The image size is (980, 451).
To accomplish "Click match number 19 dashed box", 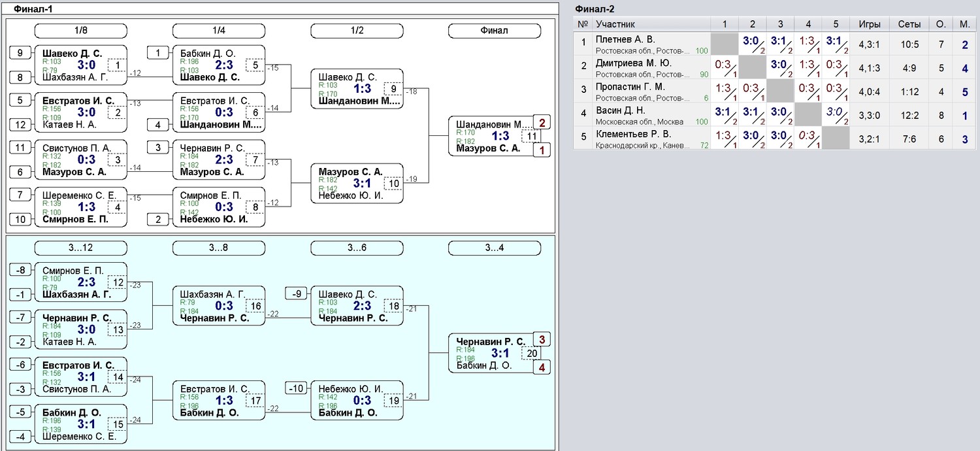I will [x=393, y=401].
